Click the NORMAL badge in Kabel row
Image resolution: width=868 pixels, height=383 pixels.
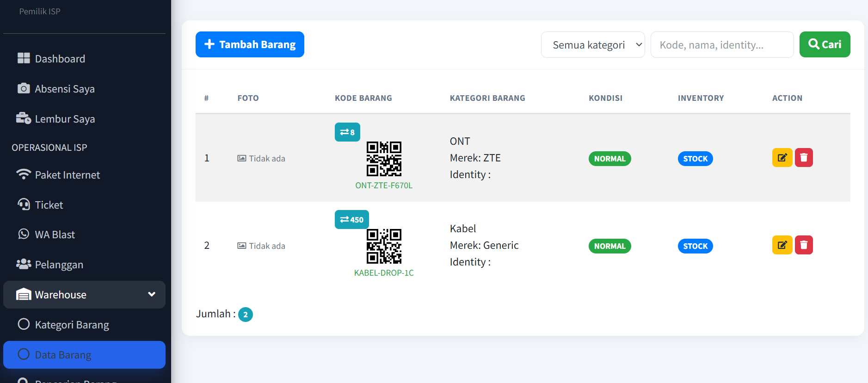(x=609, y=246)
